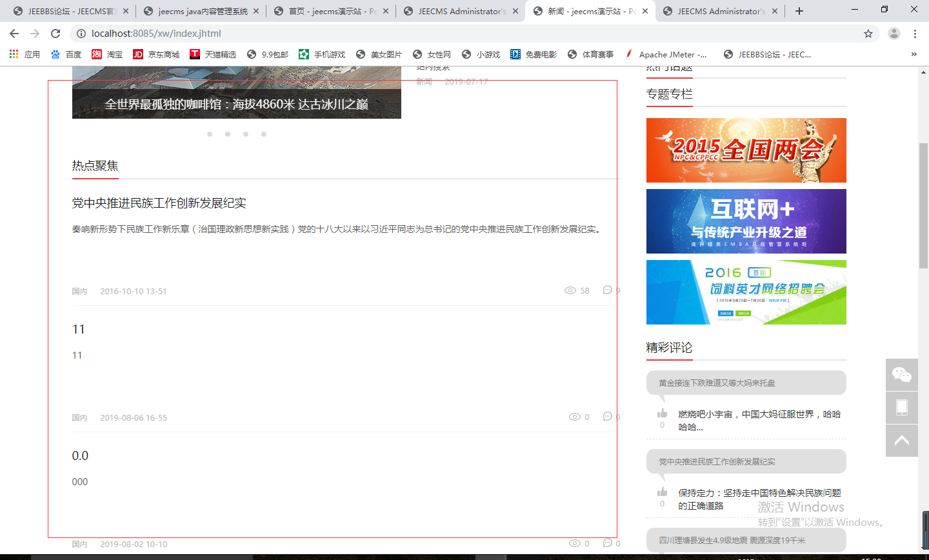Screen dimensions: 929x560
Task: Switch to the jeecms java内容管理系统 tab
Action: click(x=201, y=11)
